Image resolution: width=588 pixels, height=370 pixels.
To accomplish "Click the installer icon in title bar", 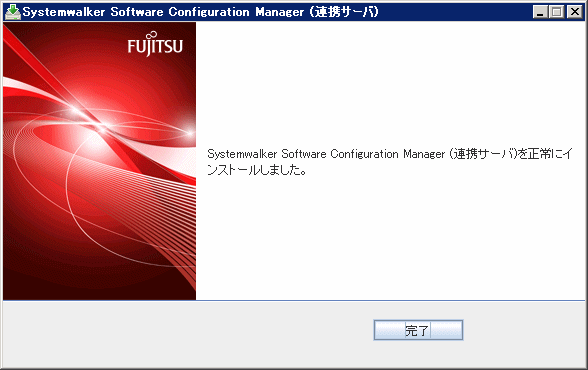I will 13,12.
